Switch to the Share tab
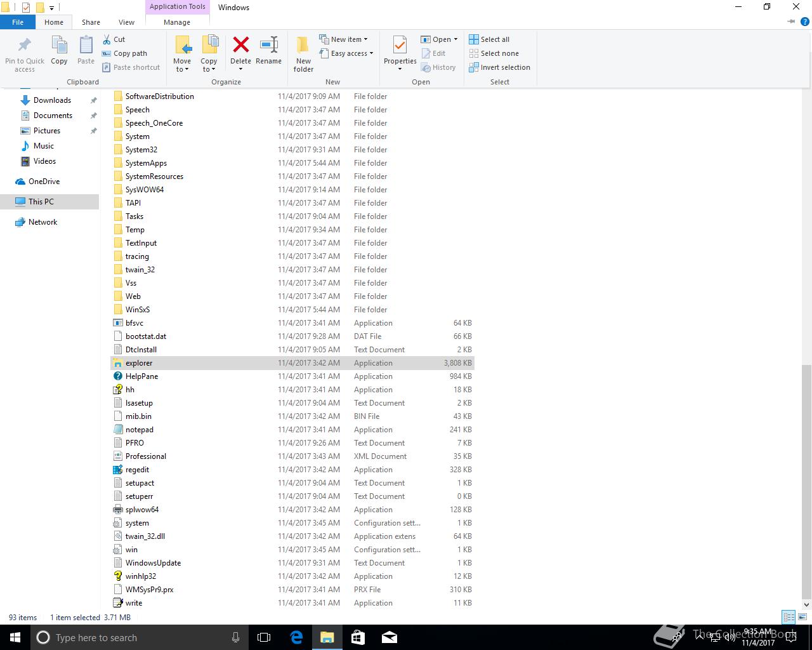The image size is (812, 650). 91,22
